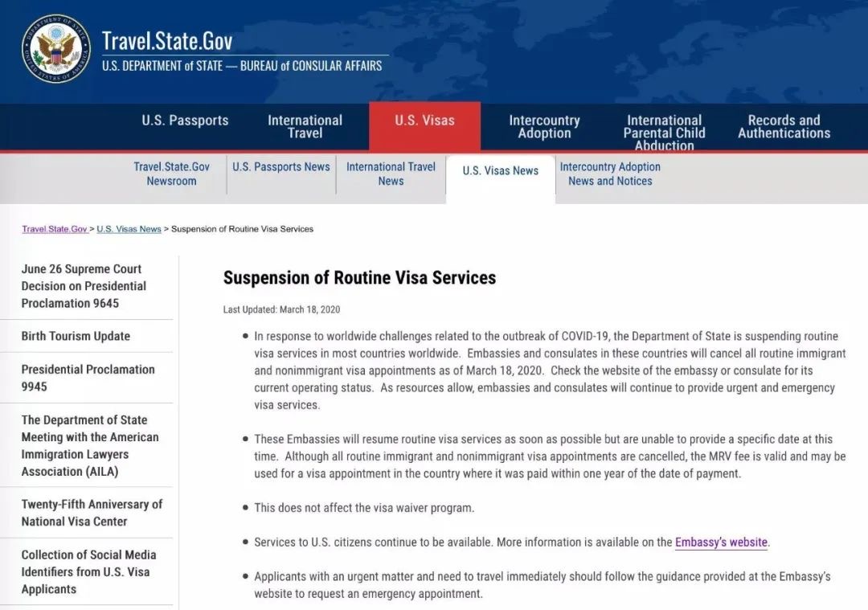Click the Suspension of Routine Visa Services heading
Viewport: 868px width, 610px height.
[360, 277]
